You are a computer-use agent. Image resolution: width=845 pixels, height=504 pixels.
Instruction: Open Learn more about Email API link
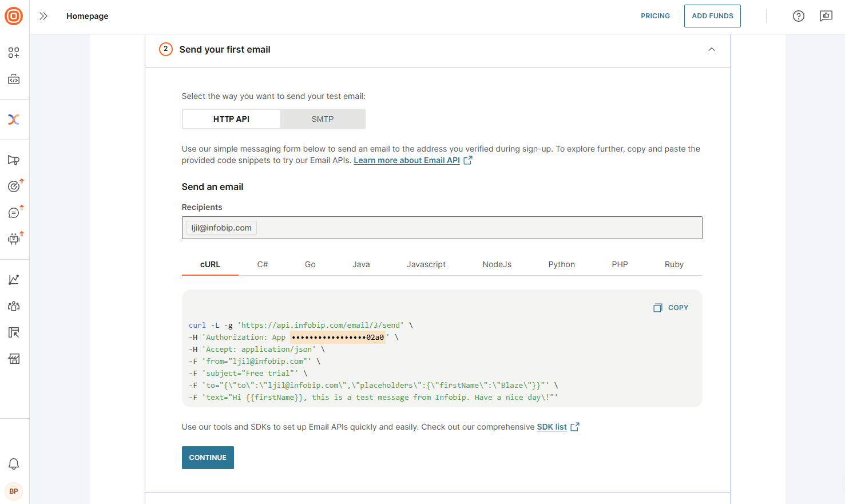coord(407,160)
